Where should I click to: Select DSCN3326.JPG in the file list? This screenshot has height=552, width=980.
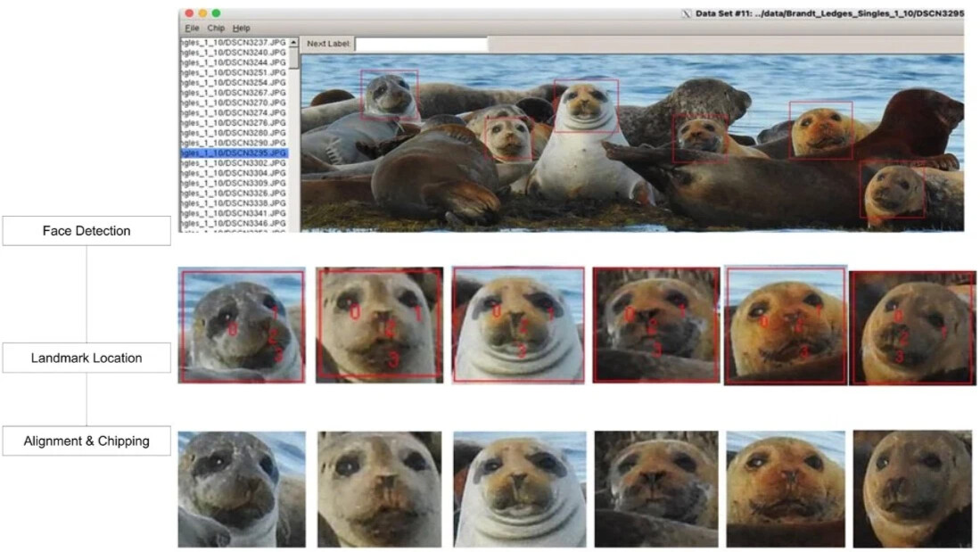[x=234, y=194]
